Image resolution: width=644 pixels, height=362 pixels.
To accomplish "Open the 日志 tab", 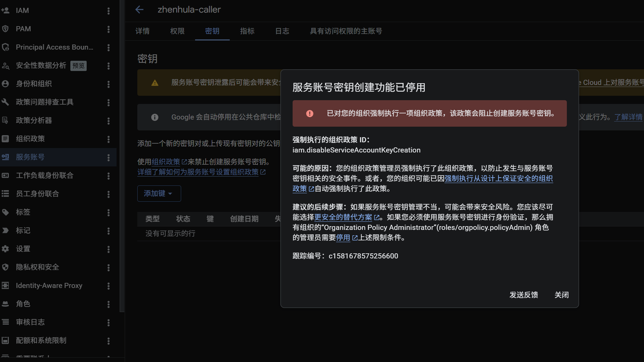I will (282, 31).
